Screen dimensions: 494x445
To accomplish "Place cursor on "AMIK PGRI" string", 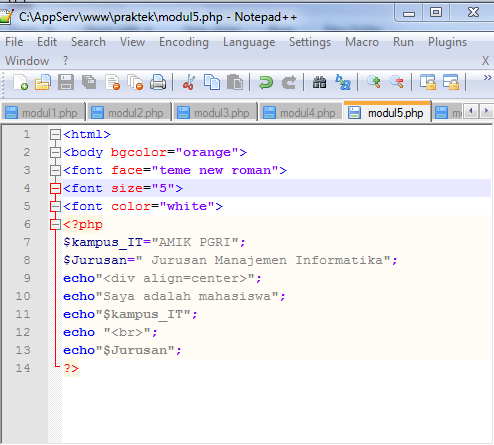I will click(195, 242).
